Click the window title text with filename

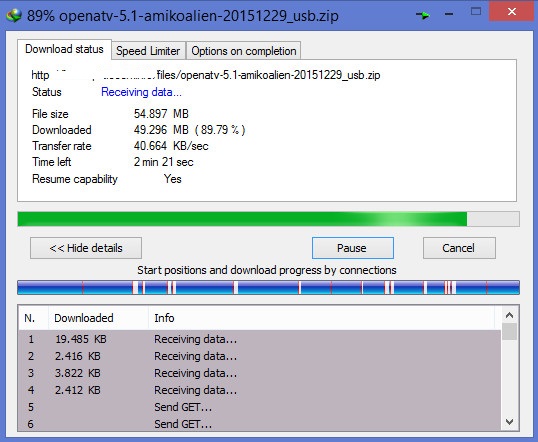click(183, 16)
